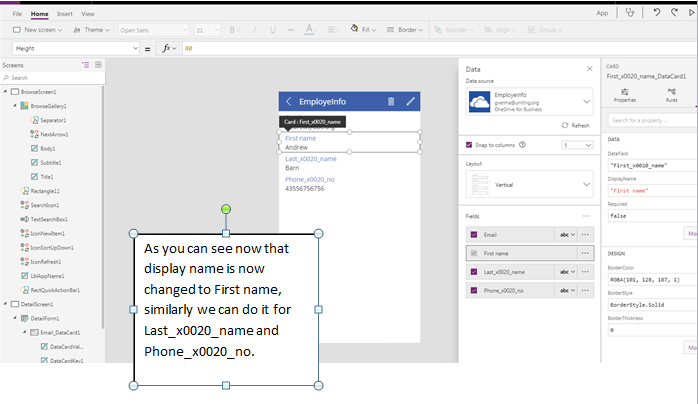The image size is (698, 404).
Task: Toggle the First name field checkbox
Action: tap(474, 253)
